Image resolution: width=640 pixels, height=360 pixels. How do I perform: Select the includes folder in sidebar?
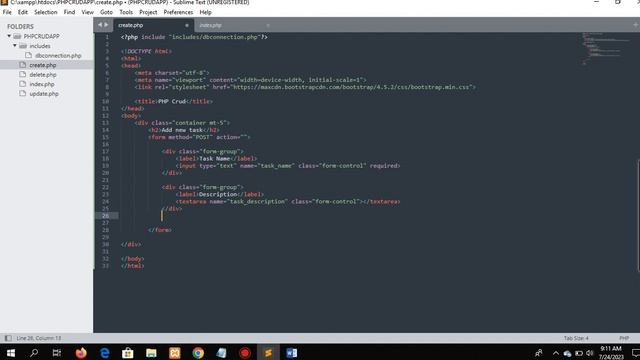tap(40, 46)
